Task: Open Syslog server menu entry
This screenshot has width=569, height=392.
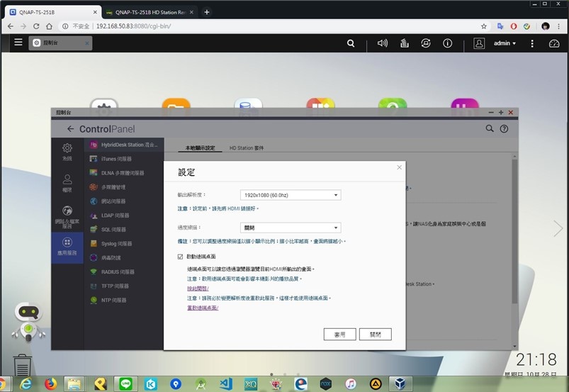Action: click(124, 244)
